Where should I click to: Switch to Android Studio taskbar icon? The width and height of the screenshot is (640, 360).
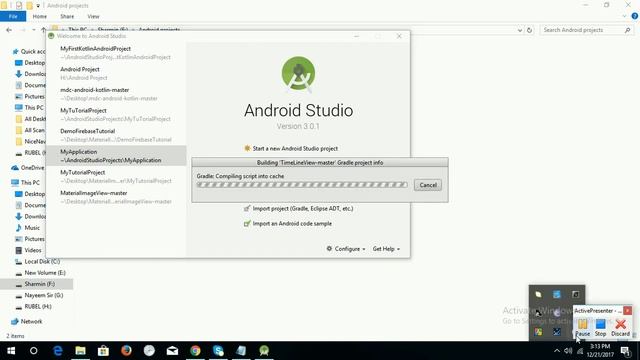[x=264, y=351]
